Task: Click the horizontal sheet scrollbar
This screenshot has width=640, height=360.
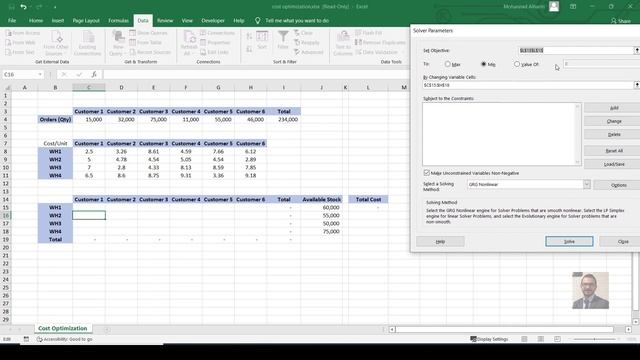Action: click(x=504, y=329)
